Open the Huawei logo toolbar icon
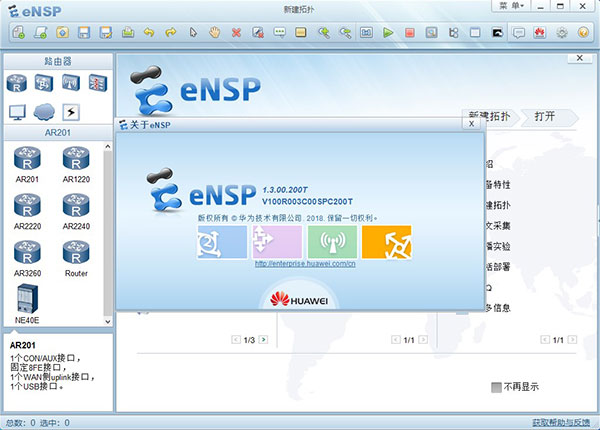Image resolution: width=600 pixels, height=430 pixels. [540, 33]
